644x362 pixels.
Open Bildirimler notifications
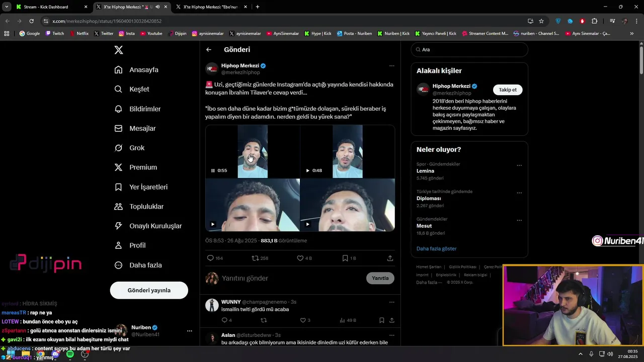[138, 109]
